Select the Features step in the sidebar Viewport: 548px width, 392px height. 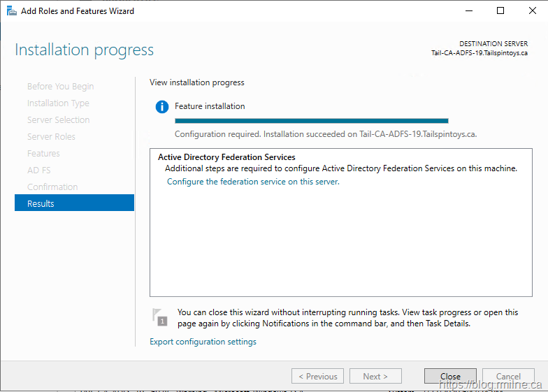pos(43,154)
